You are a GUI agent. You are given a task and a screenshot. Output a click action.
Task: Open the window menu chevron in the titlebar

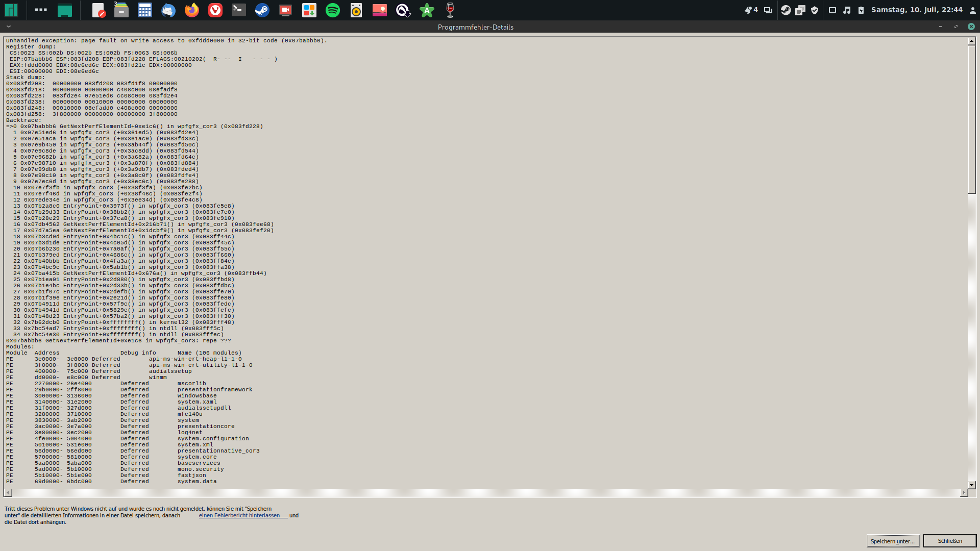[x=9, y=27]
